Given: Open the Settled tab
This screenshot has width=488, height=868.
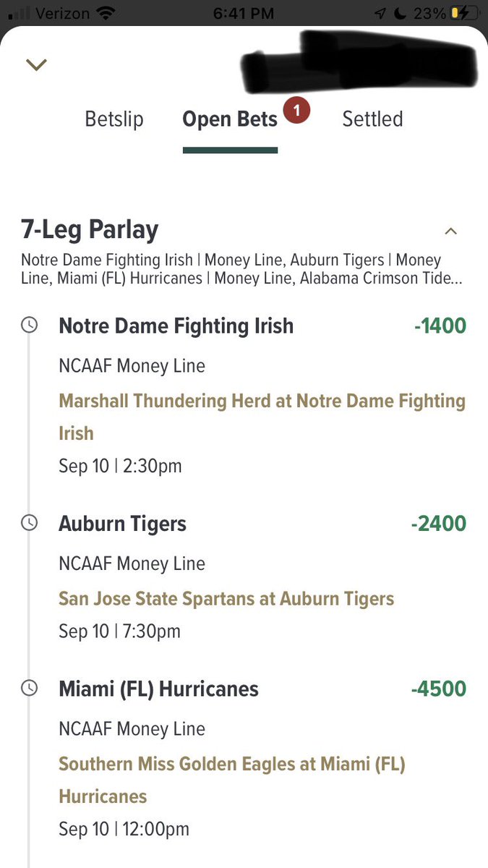Looking at the screenshot, I should 372,119.
